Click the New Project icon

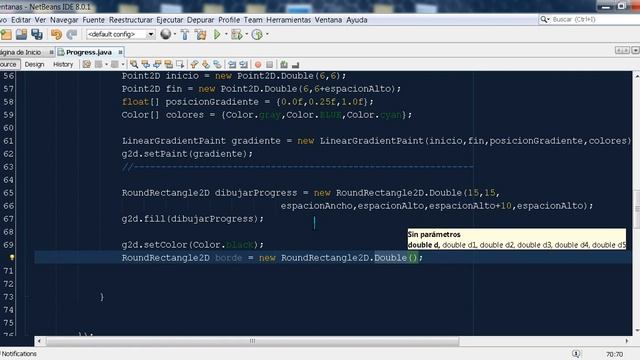point(6,35)
